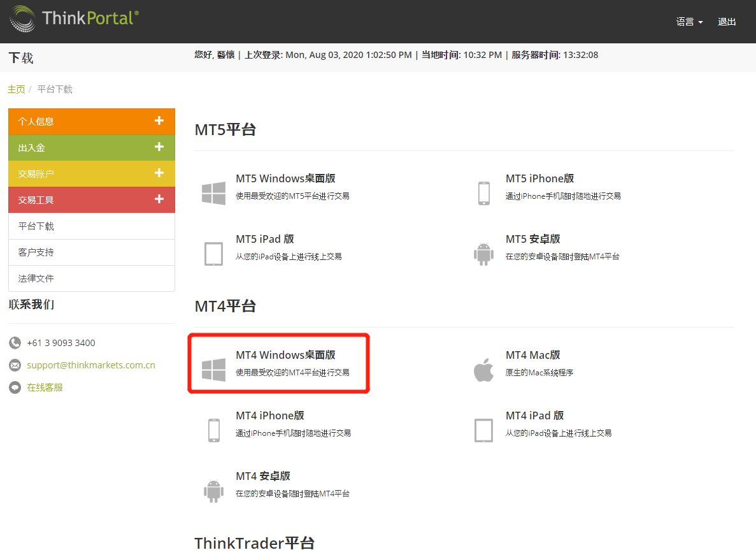Click the ThinkTrader平台 section heading

[x=255, y=544]
